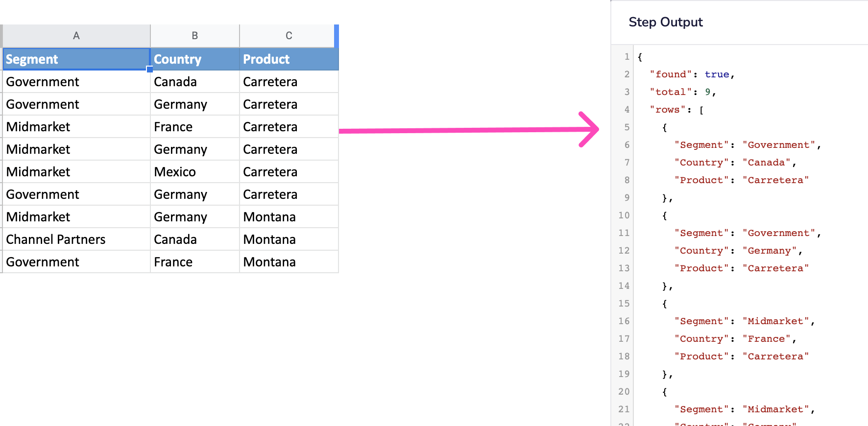Select column C header
This screenshot has height=426, width=868.
coord(289,36)
